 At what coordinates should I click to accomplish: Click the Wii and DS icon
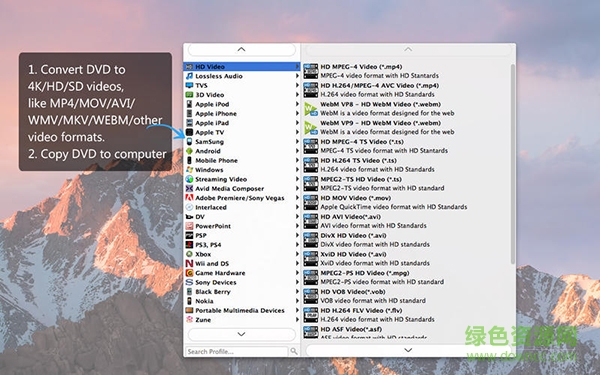point(189,263)
